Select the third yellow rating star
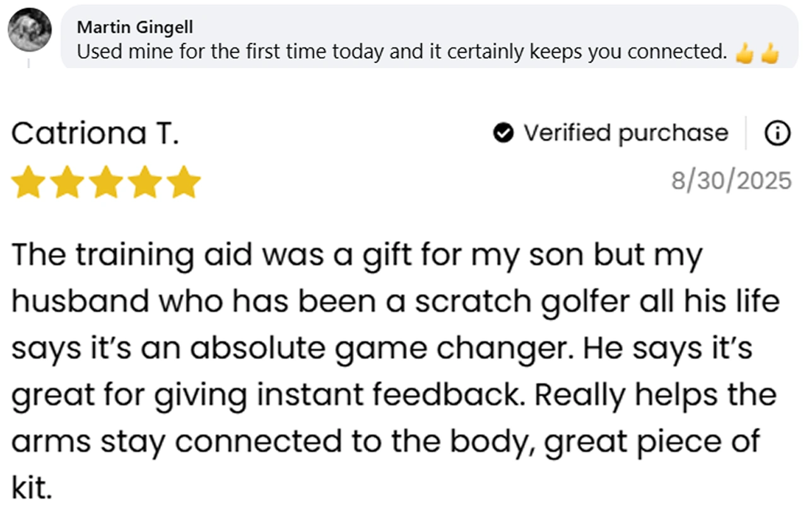Screen dimensions: 812x508 [x=107, y=183]
